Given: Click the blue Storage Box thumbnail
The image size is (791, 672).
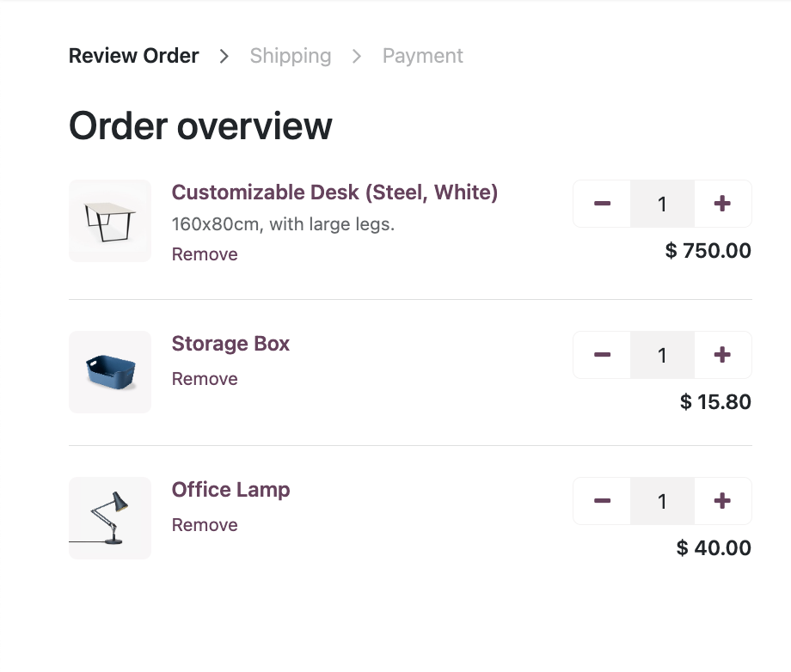Looking at the screenshot, I should (110, 372).
